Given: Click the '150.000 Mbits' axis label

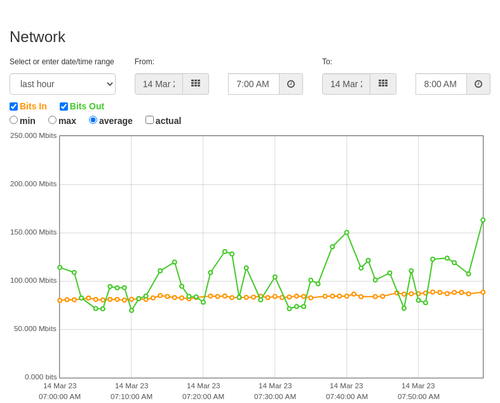Looking at the screenshot, I should click(33, 232).
